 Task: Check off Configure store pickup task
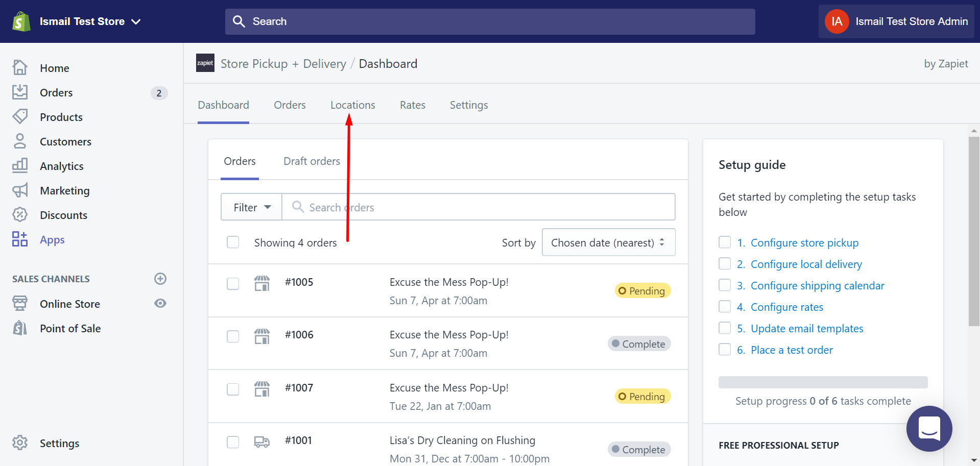[x=725, y=242]
